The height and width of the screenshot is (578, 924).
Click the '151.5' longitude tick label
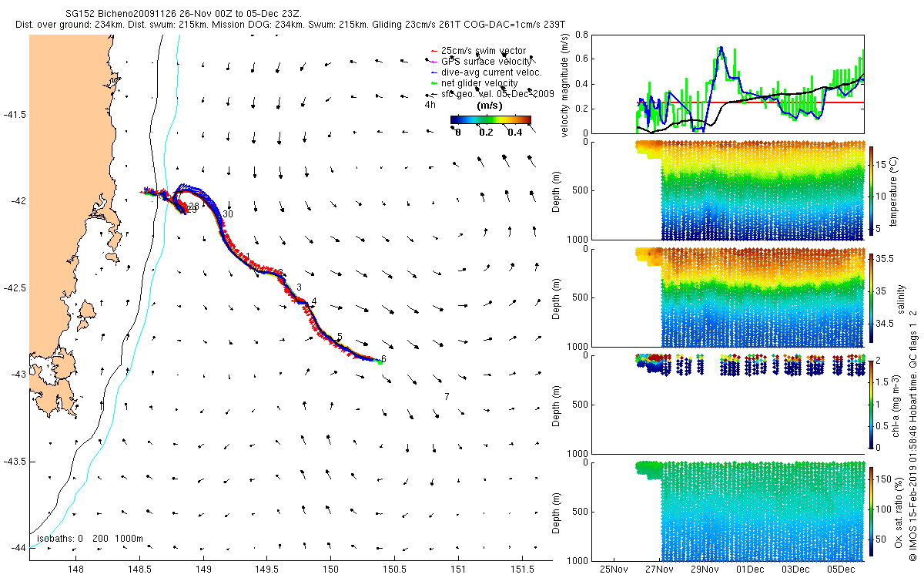(x=522, y=570)
